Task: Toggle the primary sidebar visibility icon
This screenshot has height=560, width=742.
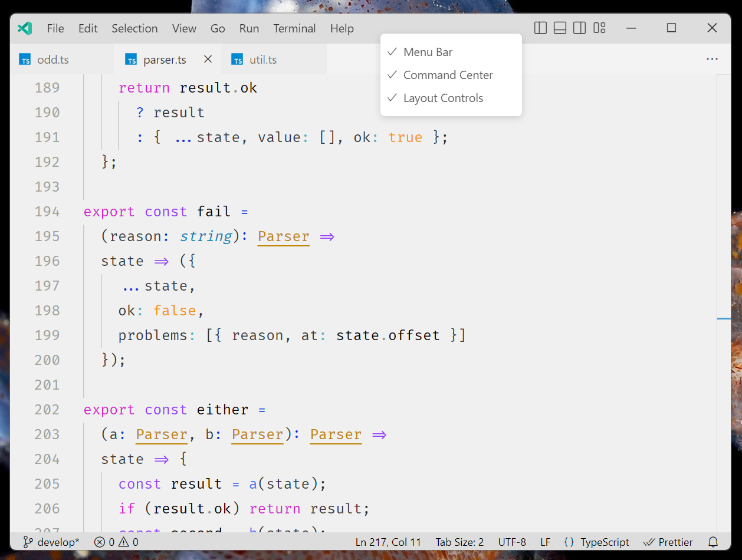Action: (x=540, y=27)
